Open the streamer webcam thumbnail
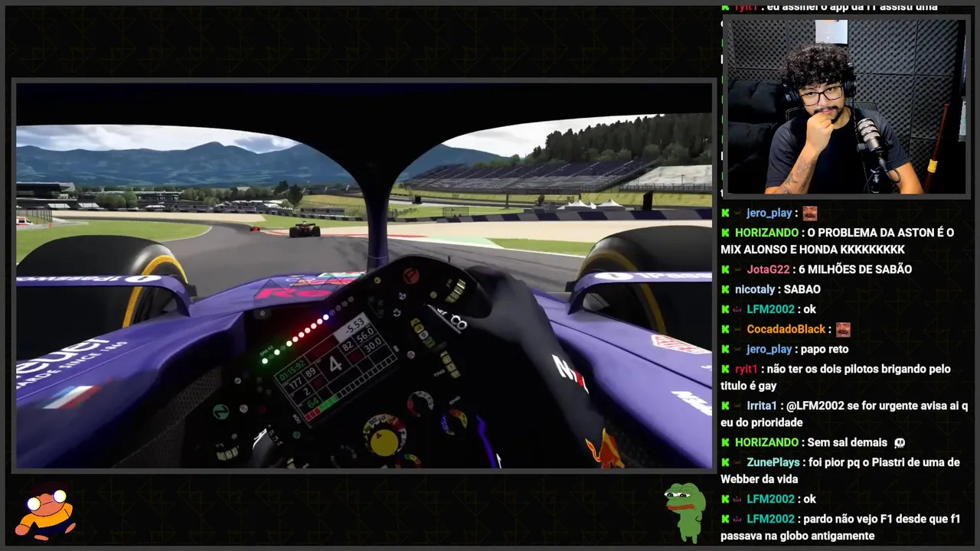This screenshot has width=980, height=551. point(845,107)
